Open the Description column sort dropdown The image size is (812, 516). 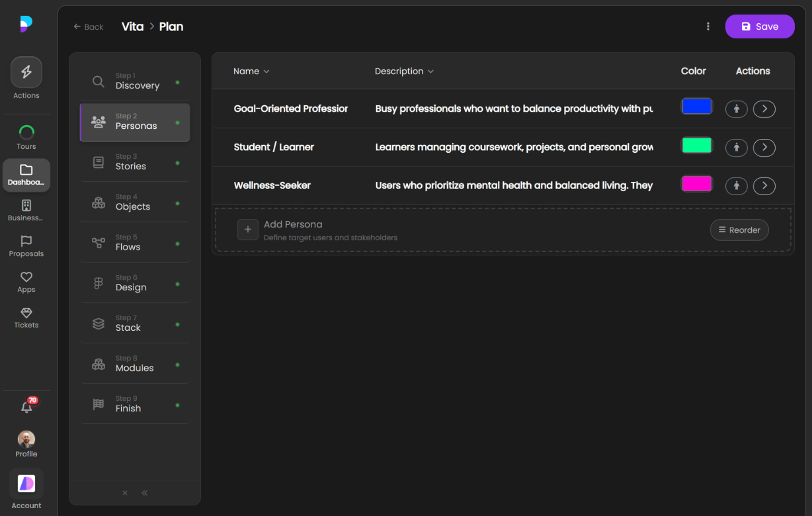click(404, 71)
